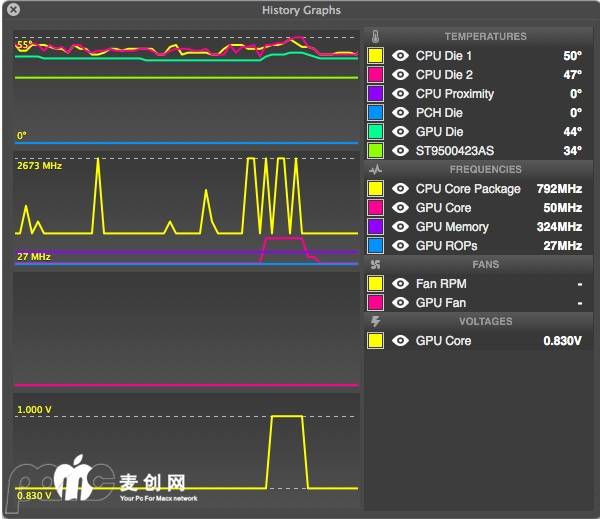Toggle visibility of GPU Core voltage

tap(400, 341)
